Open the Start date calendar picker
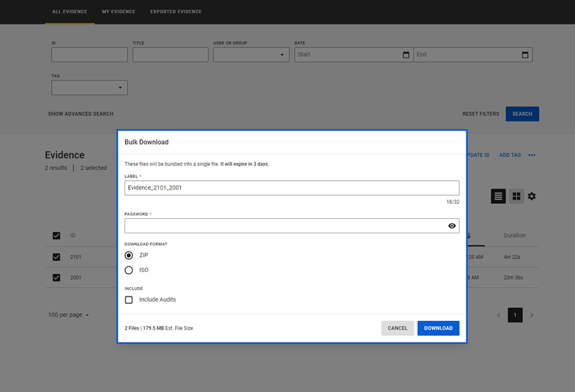The image size is (575, 392). click(x=406, y=55)
